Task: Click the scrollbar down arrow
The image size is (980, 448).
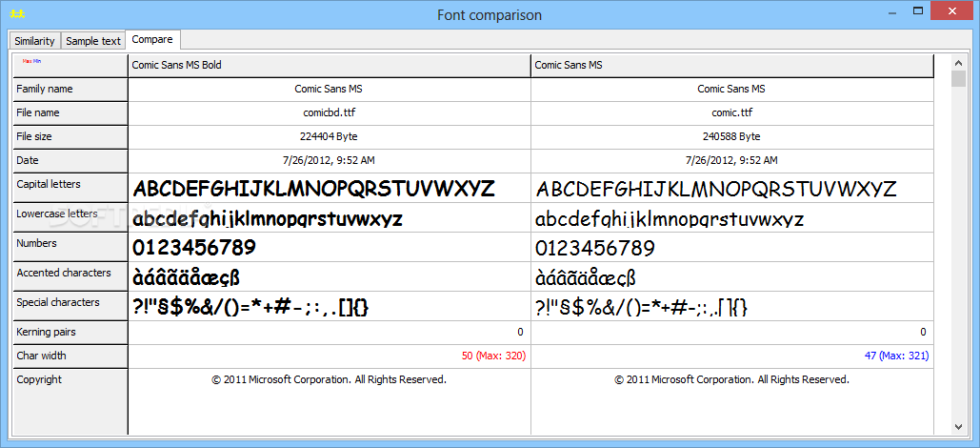Action: pyautogui.click(x=958, y=426)
